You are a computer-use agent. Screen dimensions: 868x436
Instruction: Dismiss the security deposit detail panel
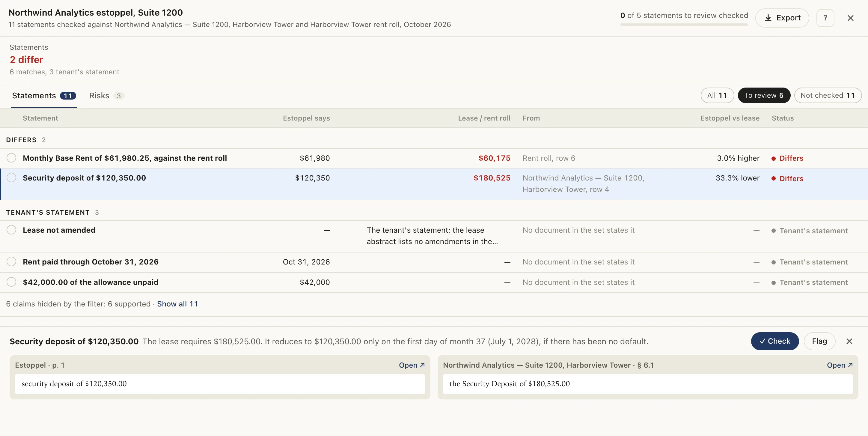click(849, 341)
